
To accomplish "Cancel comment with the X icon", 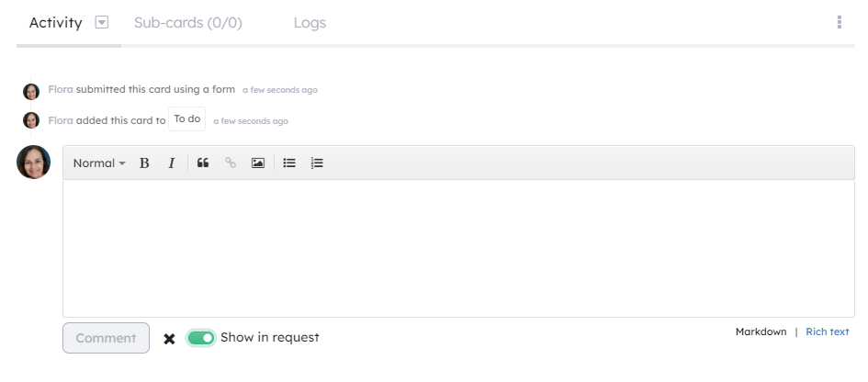I will [x=169, y=339].
